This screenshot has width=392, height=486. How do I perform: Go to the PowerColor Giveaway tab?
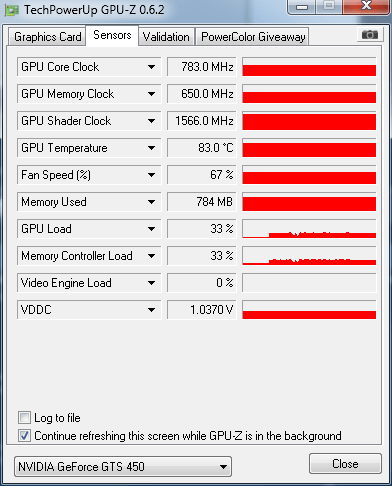point(253,37)
